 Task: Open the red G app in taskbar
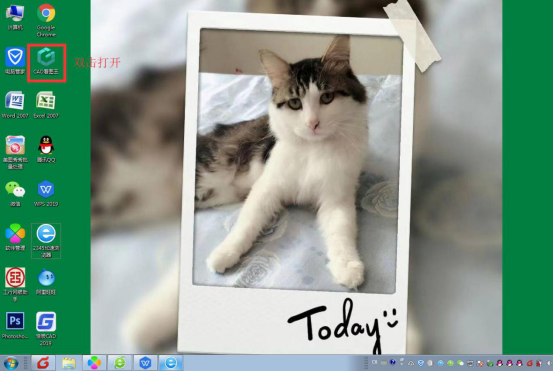(43, 363)
